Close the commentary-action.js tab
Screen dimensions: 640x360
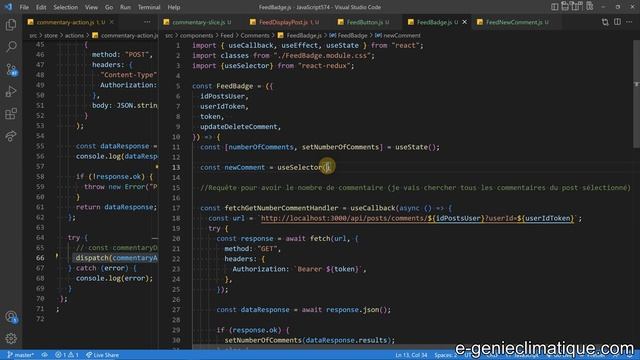(111, 22)
